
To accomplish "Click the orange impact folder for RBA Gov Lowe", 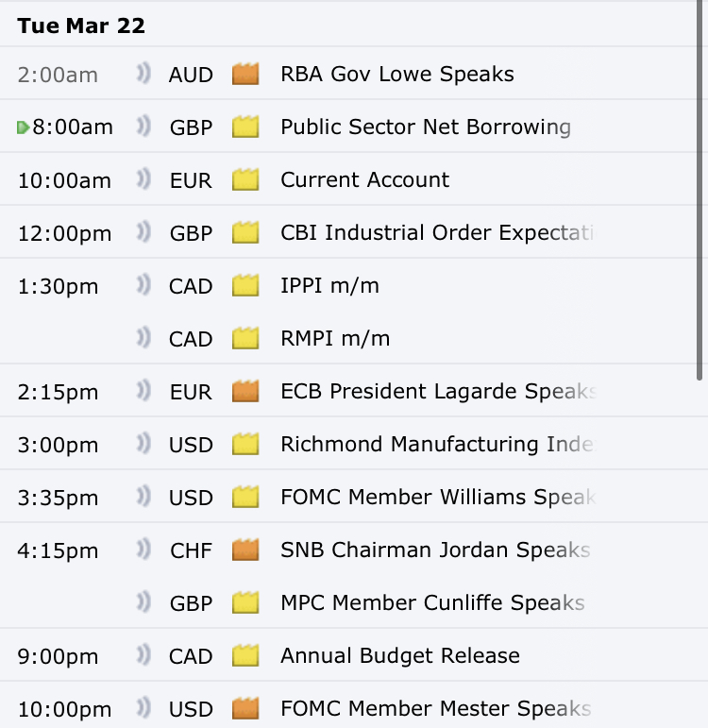I will [x=245, y=74].
